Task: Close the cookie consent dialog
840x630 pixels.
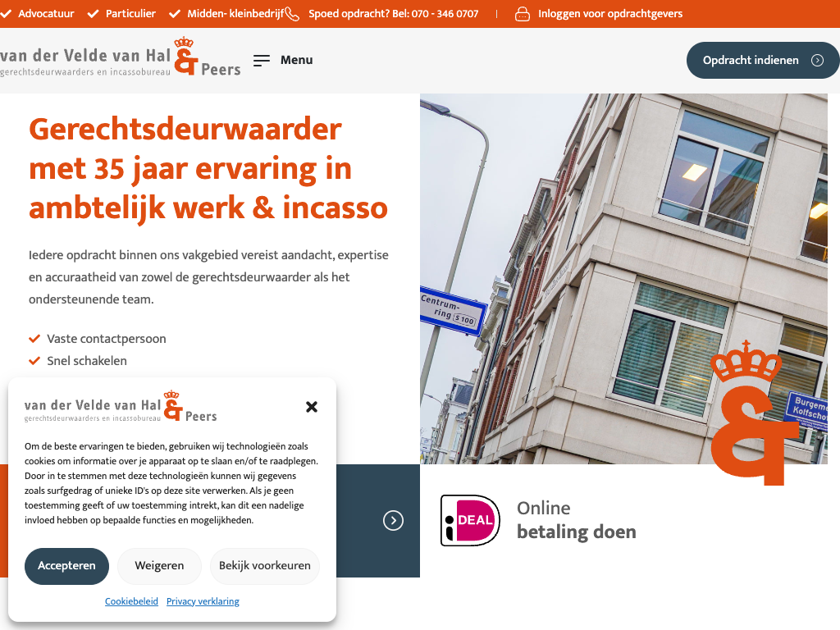Action: 312,407
